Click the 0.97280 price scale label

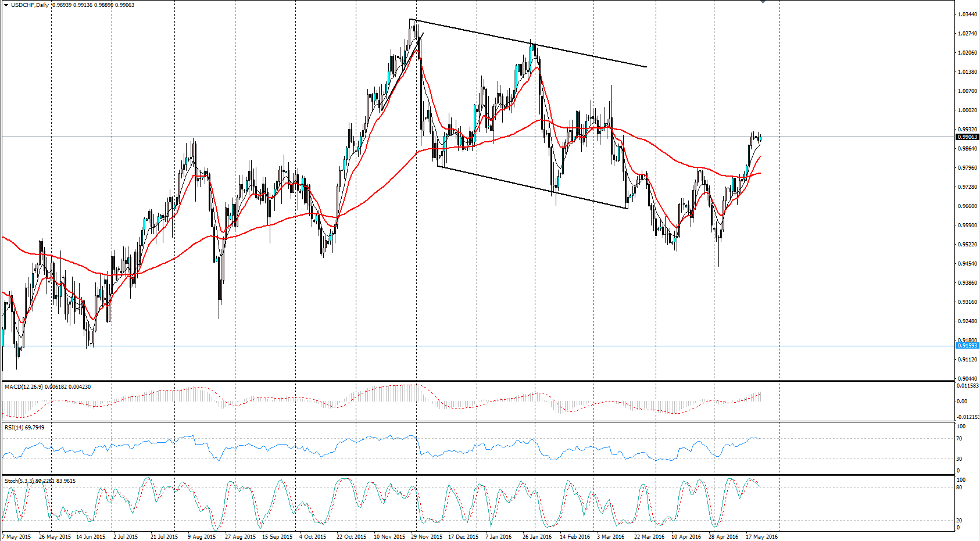967,187
